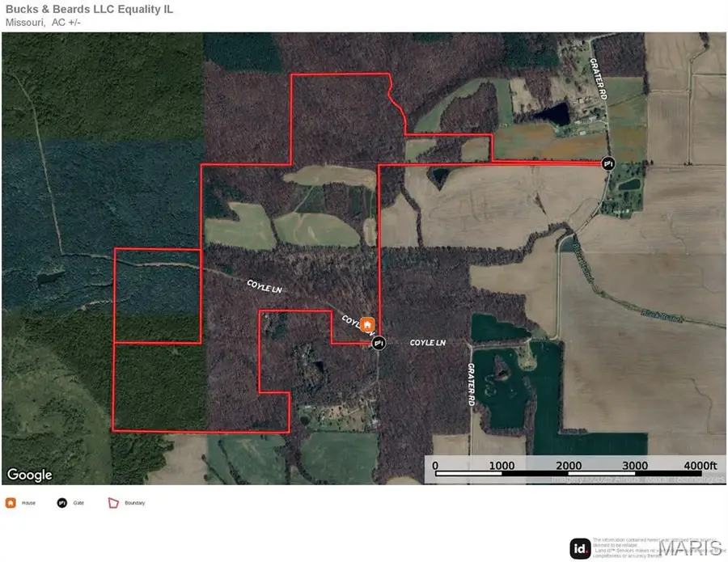Select the red Boundary symbol in the legend

tap(112, 502)
